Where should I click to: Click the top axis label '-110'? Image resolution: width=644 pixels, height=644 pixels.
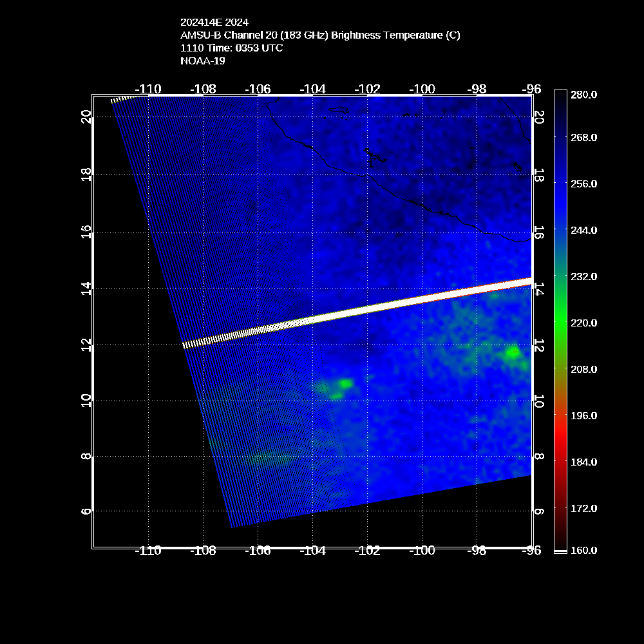pos(148,89)
